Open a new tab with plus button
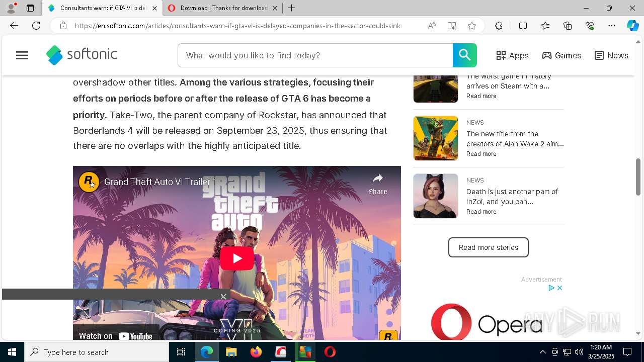Viewport: 644px width, 362px height. (x=291, y=8)
